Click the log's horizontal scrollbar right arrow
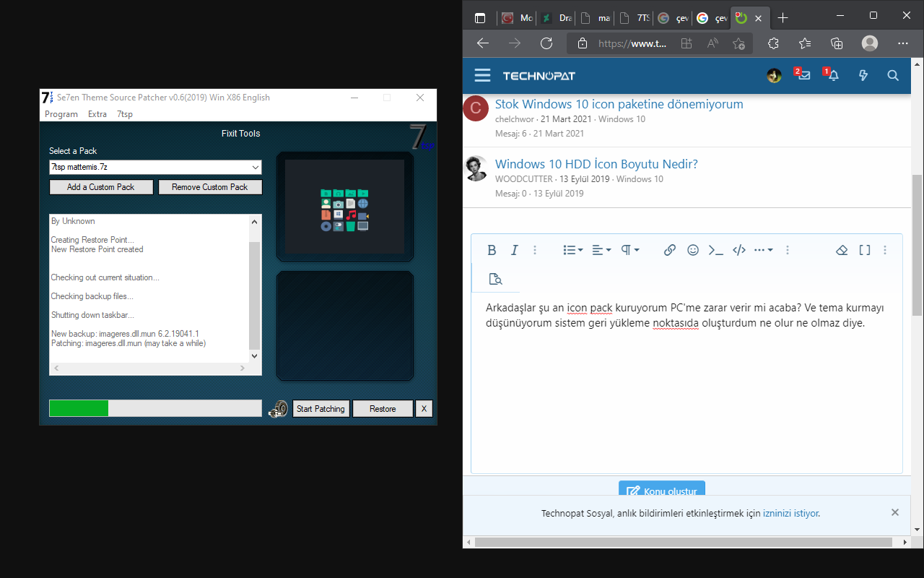 tap(243, 368)
